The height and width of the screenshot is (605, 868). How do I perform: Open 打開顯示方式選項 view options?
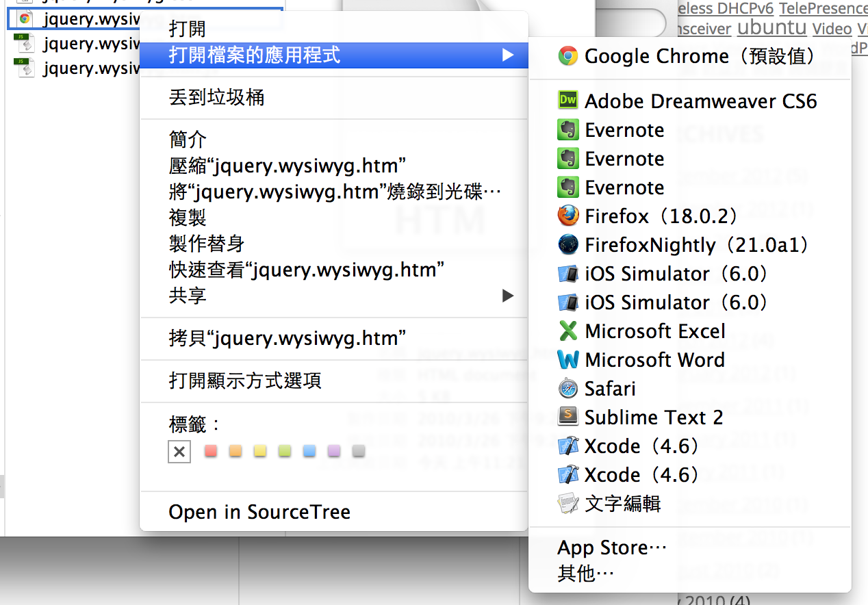(x=334, y=381)
